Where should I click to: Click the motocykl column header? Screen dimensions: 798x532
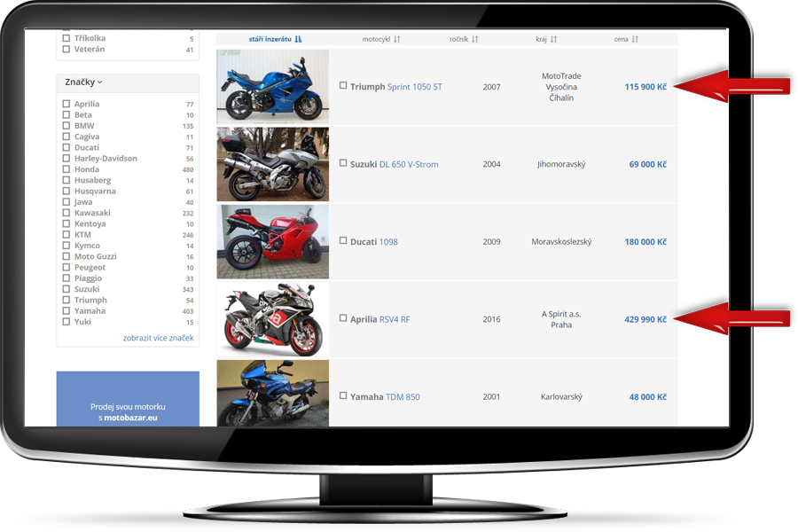point(376,39)
